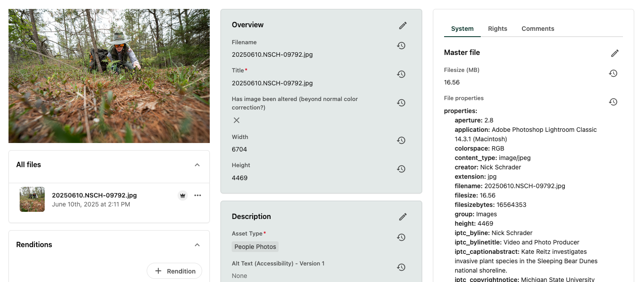644x282 pixels.
Task: Show history for the Height field
Action: 401,169
